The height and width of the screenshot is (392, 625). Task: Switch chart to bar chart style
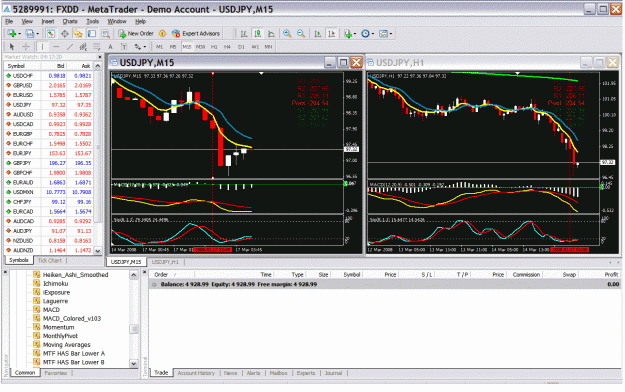244,33
